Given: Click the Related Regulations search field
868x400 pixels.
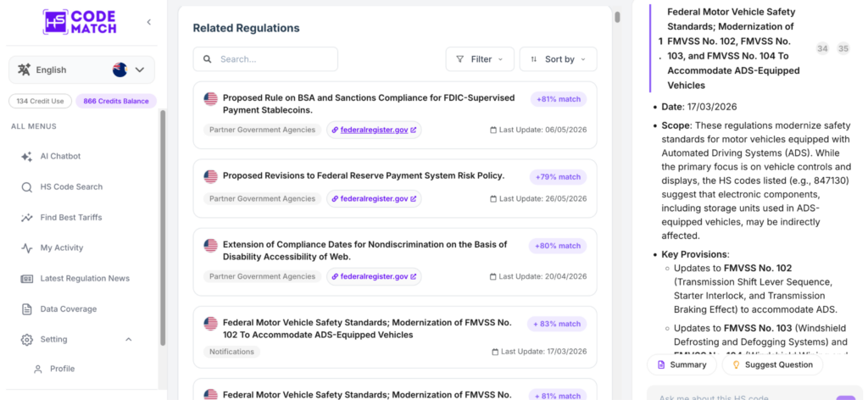Looking at the screenshot, I should (265, 59).
